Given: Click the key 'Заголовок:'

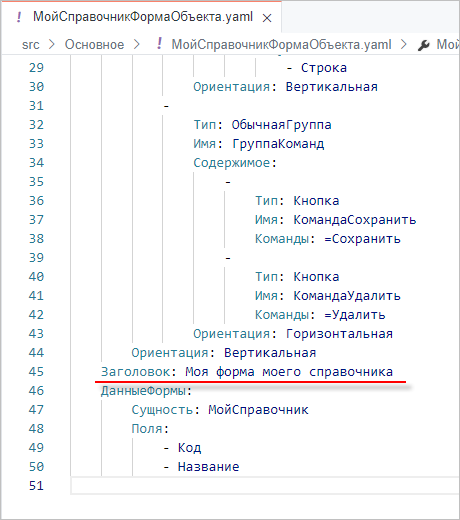Looking at the screenshot, I should (139, 372).
